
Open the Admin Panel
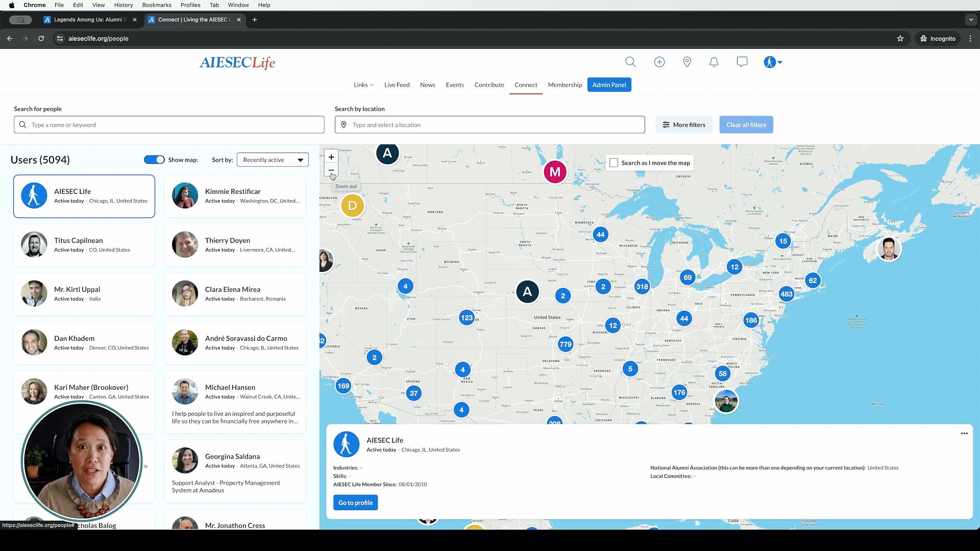(x=609, y=85)
